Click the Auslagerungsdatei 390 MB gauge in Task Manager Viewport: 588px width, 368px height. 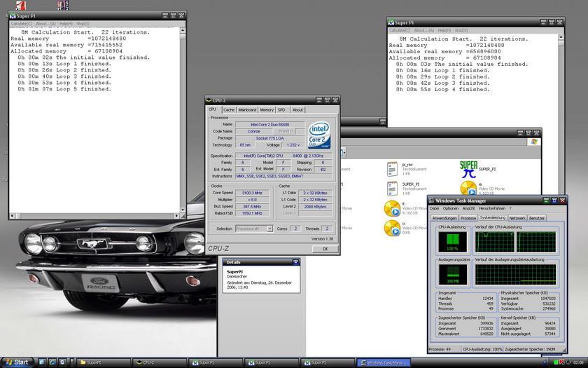[x=453, y=275]
